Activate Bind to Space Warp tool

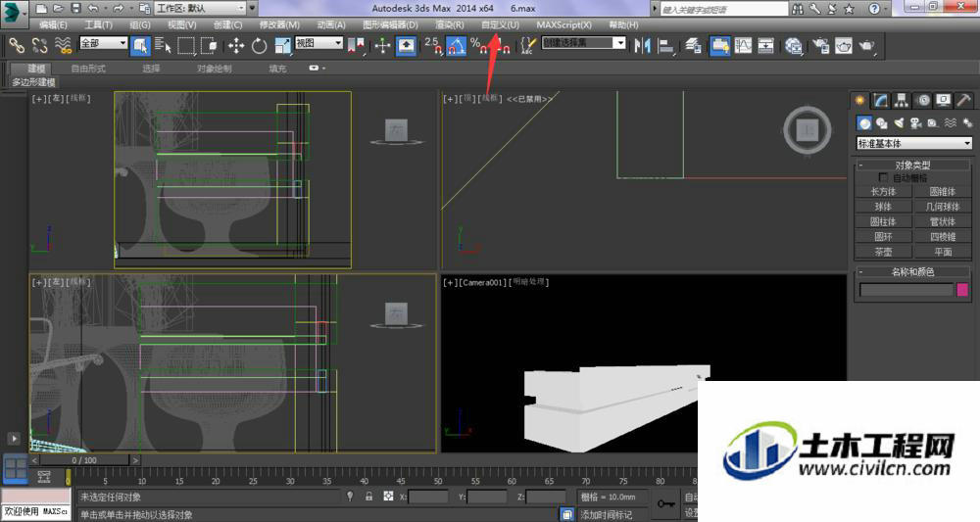pos(63,45)
